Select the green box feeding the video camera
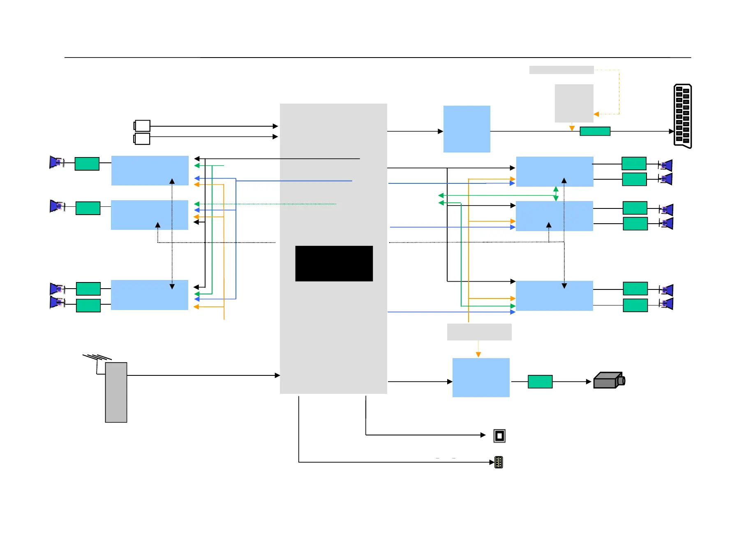Image resolution: width=746 pixels, height=560 pixels. (540, 382)
